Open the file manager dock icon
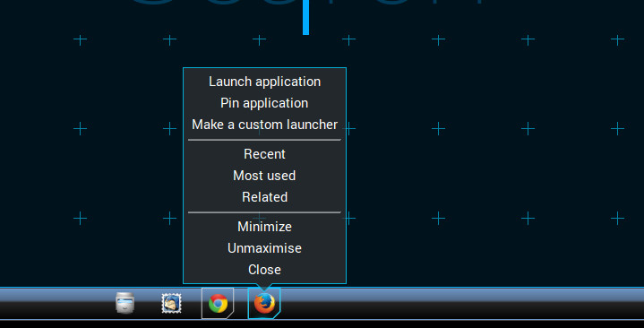Screen dimensions: 644x328 pos(125,303)
